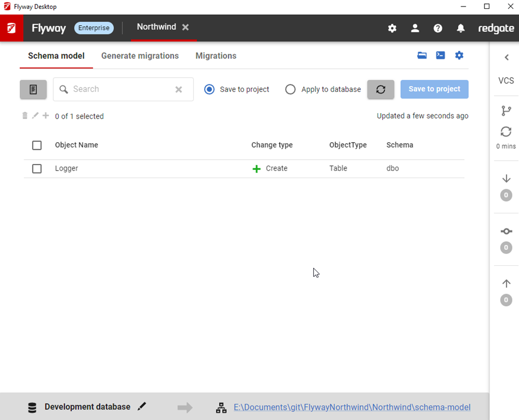Image resolution: width=519 pixels, height=420 pixels.
Task: Click the VCS push up-arrow icon
Action: [x=506, y=283]
